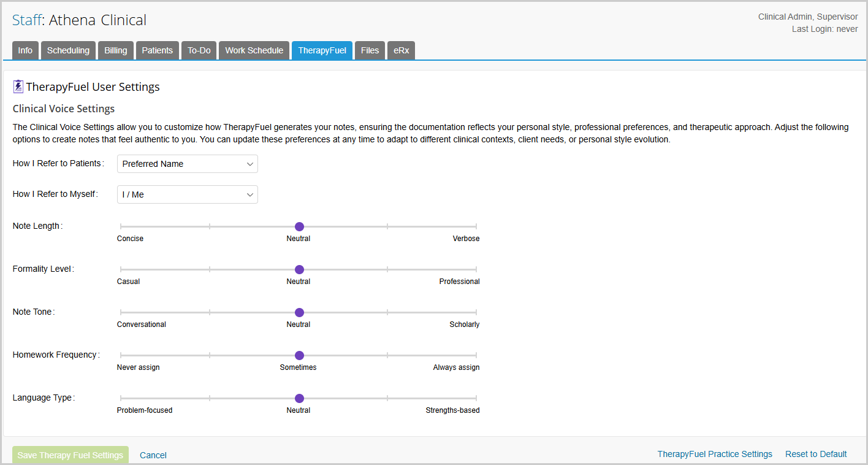Click Save Therapy Fuel Settings button
This screenshot has height=465, width=868.
pyautogui.click(x=70, y=455)
